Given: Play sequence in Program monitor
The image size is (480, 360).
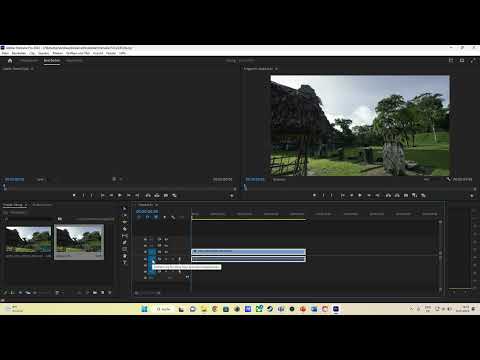Looking at the screenshot, I should pos(360,196).
